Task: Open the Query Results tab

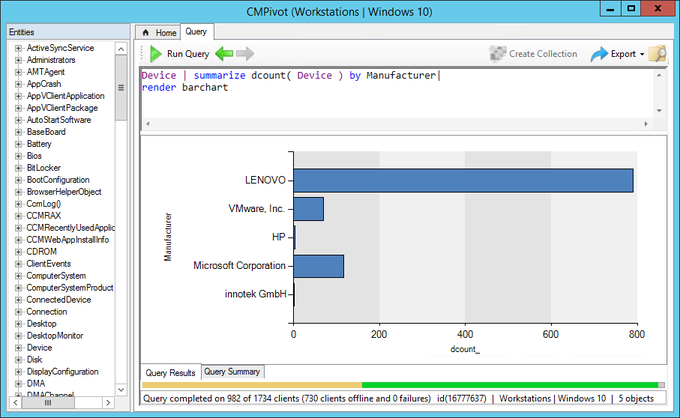Action: coord(170,372)
